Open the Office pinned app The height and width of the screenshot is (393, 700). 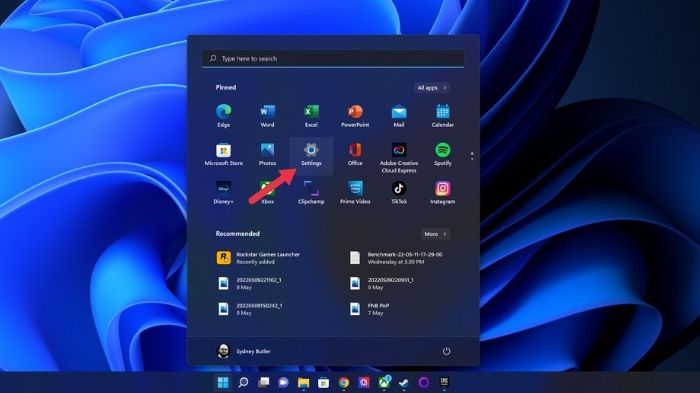tap(355, 154)
